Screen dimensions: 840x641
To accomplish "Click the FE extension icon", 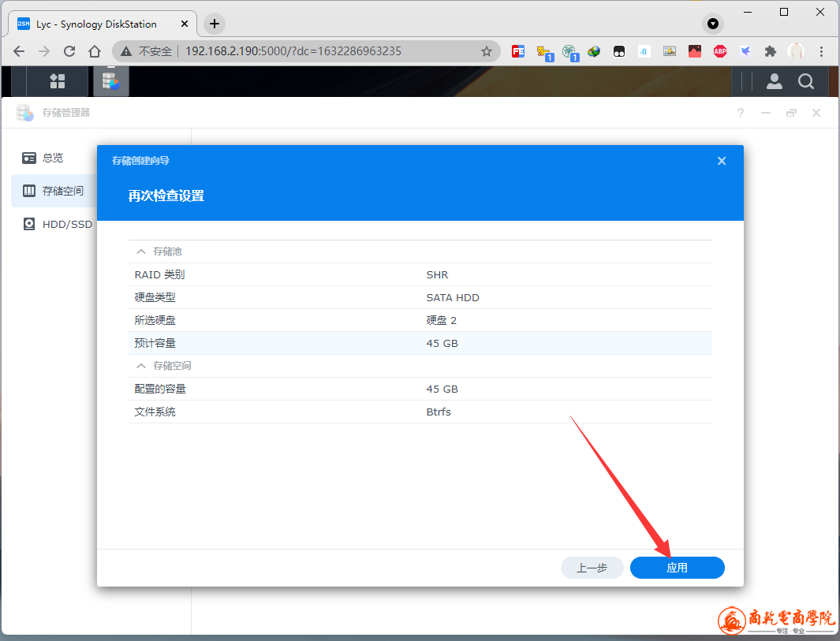I will pyautogui.click(x=517, y=51).
